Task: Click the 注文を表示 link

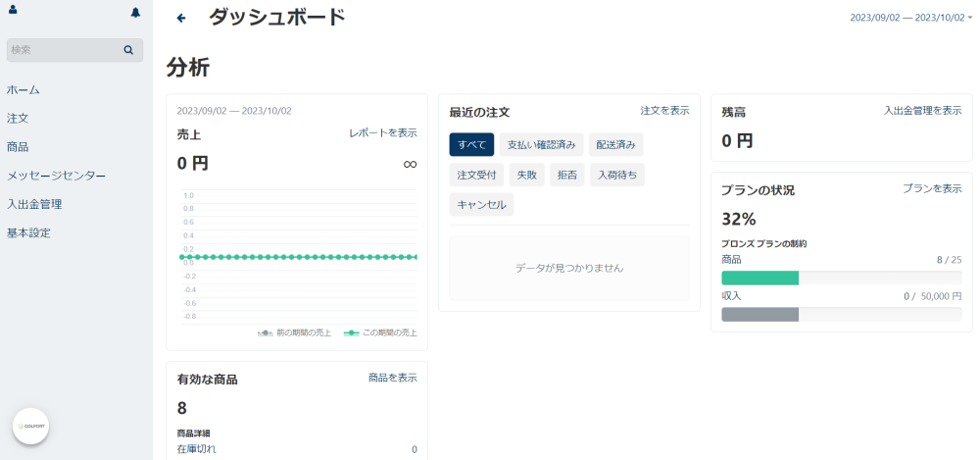Action: pos(665,110)
